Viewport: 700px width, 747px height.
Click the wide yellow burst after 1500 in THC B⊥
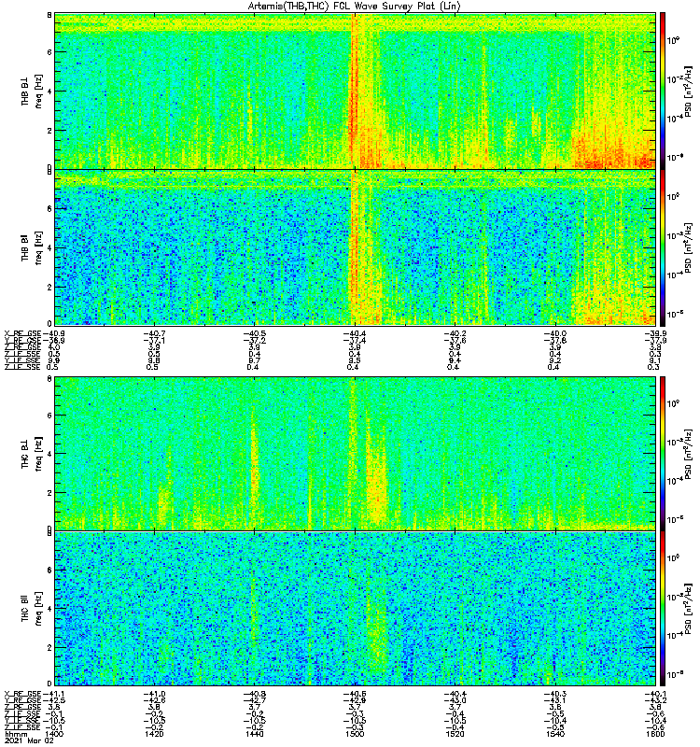coord(376,481)
